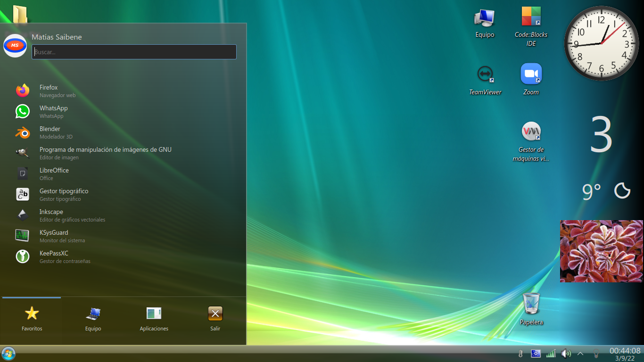Viewport: 644px width, 362px height.
Task: Click the date 3/9/22 in the taskbar
Action: tap(625, 358)
